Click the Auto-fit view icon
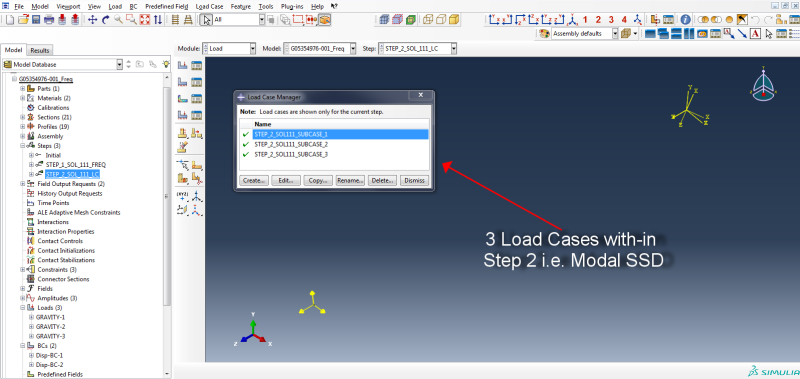 (x=144, y=20)
